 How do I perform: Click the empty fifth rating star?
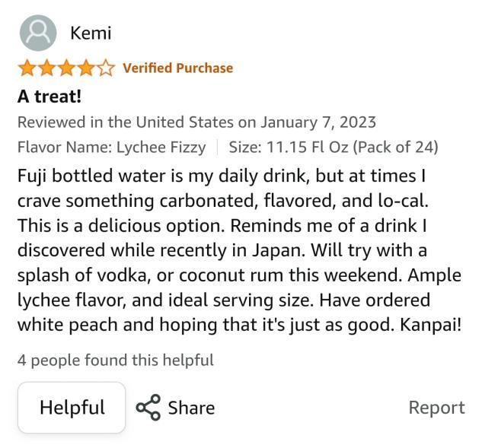pyautogui.click(x=107, y=68)
